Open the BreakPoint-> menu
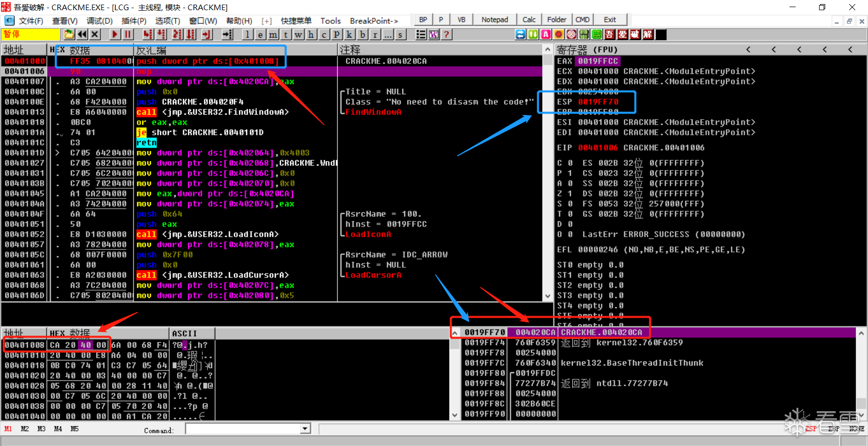868x446 pixels. pos(374,21)
